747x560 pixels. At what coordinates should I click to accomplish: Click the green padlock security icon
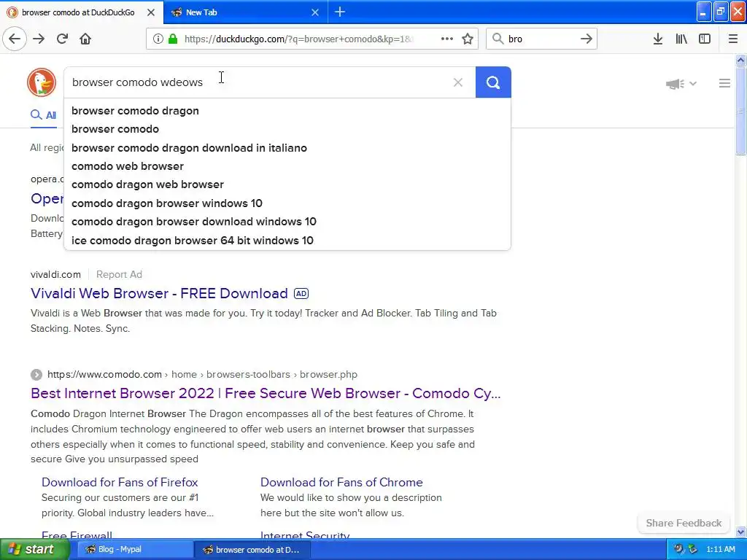[x=173, y=39]
